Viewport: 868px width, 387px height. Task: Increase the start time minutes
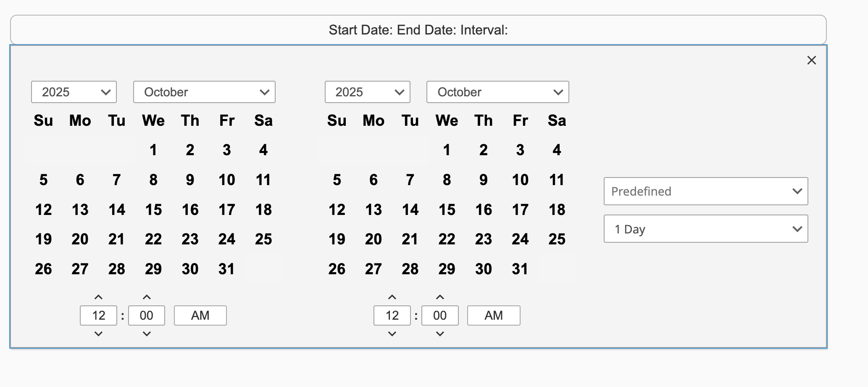tap(147, 297)
